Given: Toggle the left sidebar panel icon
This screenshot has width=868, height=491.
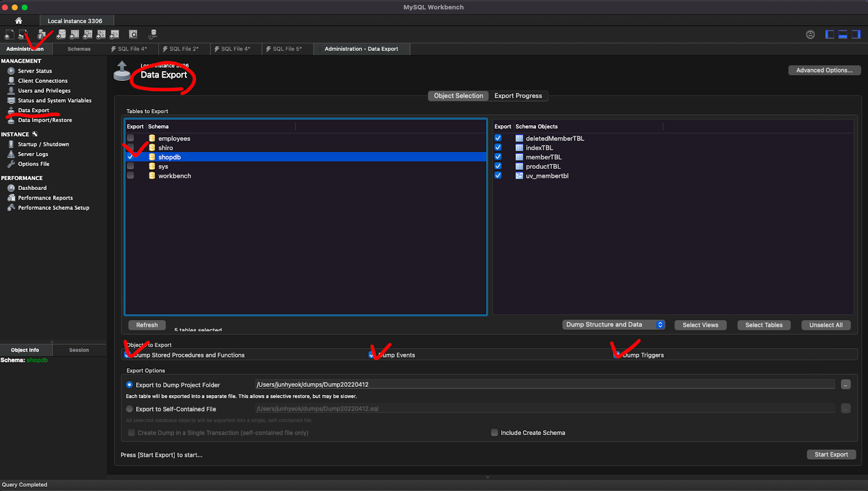Looking at the screenshot, I should coord(829,35).
